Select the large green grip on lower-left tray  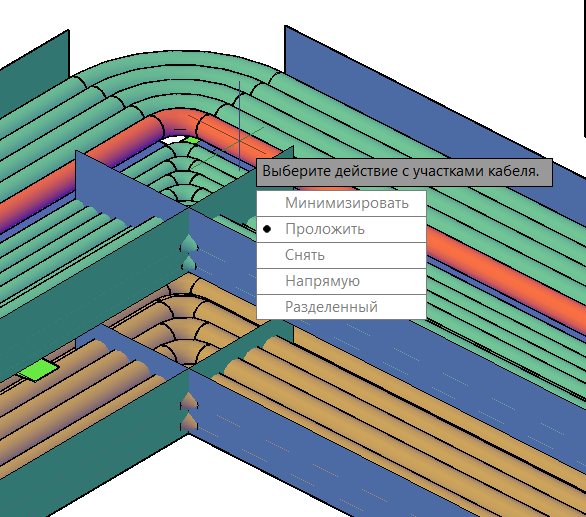(38, 370)
